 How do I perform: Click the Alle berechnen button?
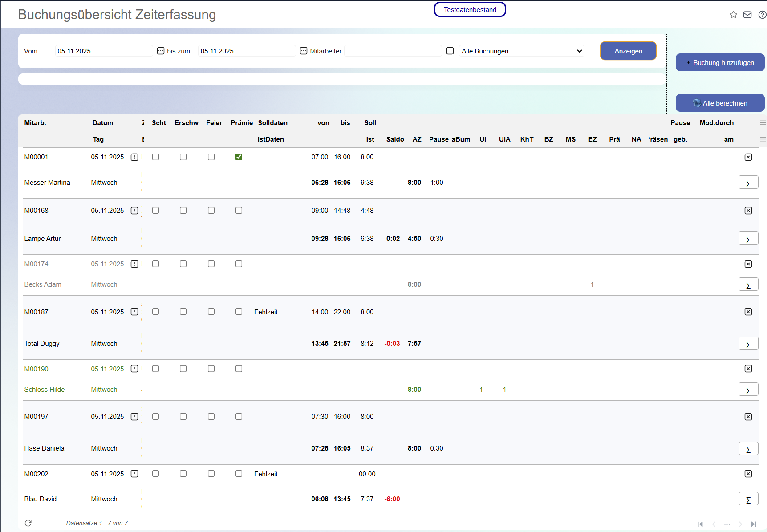(x=720, y=103)
